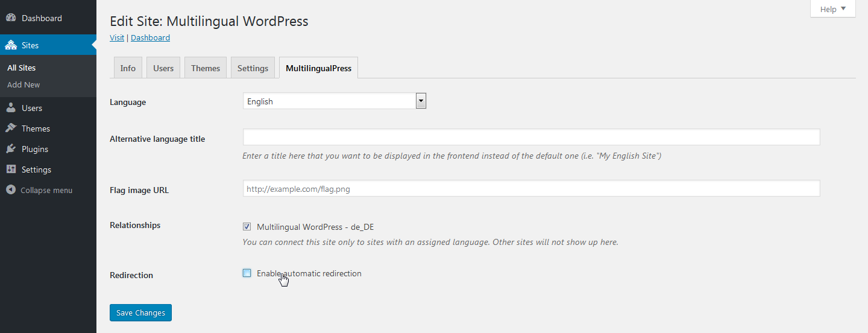Screen dimensions: 868x333
Task: Click the Settings sliders icon in sidebar
Action: click(11, 170)
